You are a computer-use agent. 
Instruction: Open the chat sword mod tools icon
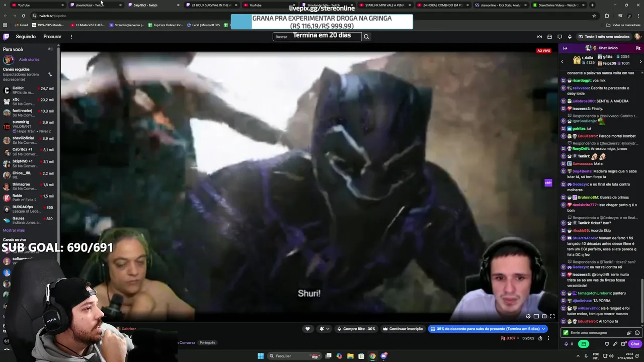click(x=615, y=344)
